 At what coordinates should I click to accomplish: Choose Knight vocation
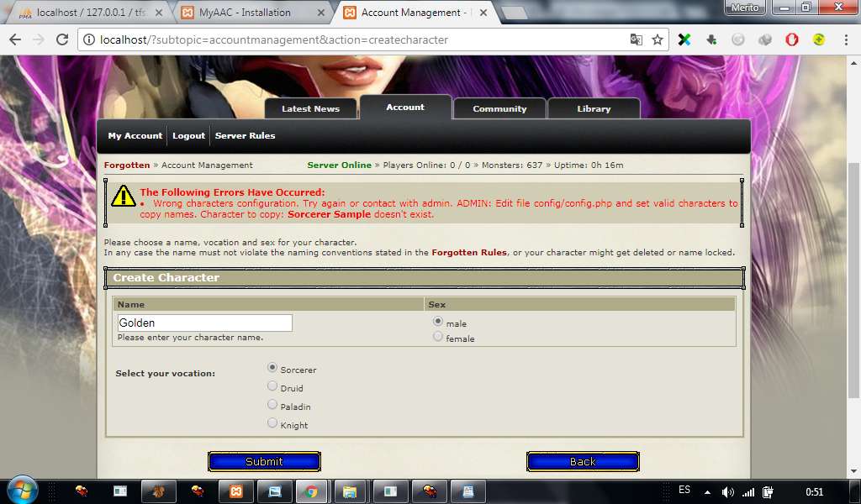click(x=272, y=423)
